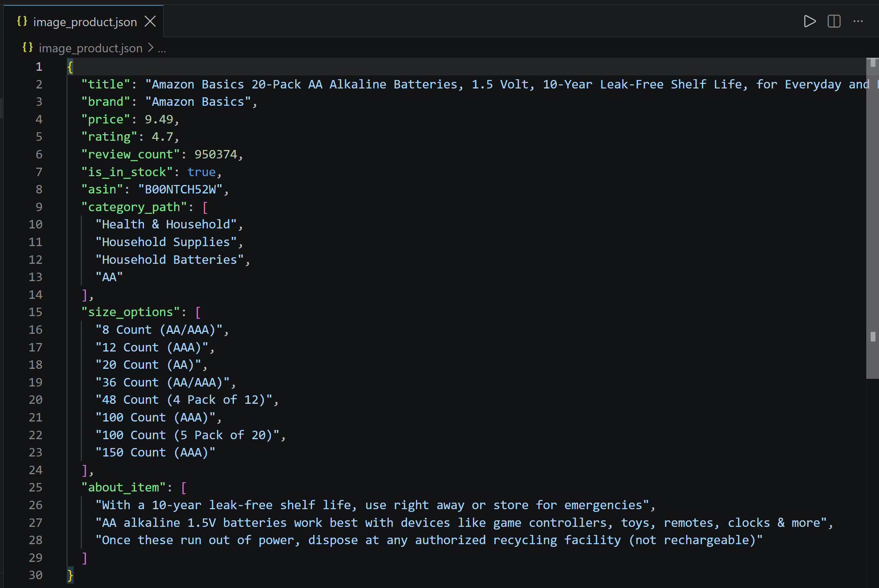Run the image_product.json file with the play icon

coord(810,21)
